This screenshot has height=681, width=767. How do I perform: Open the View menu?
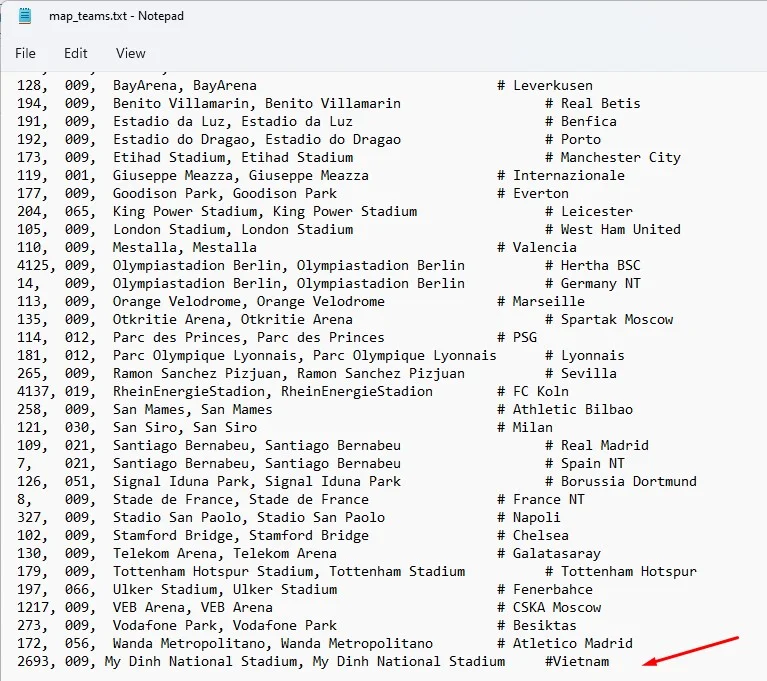(131, 53)
